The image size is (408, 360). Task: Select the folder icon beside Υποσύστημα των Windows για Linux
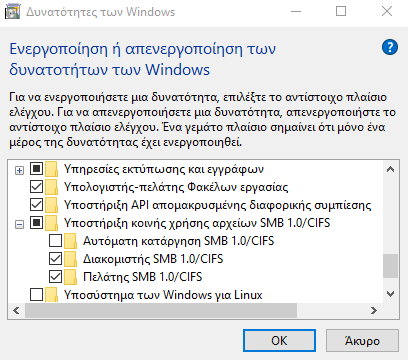pos(51,295)
